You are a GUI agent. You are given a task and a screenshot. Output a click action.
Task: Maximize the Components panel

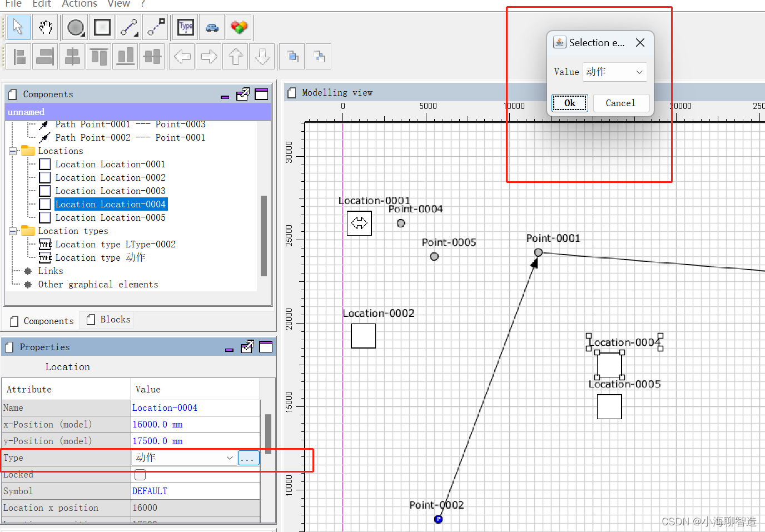coord(261,95)
